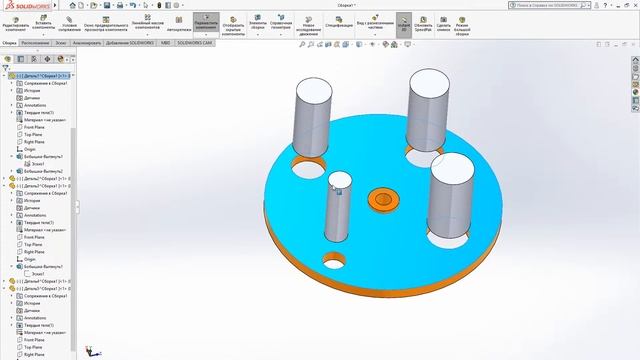Click the Undo arrow in quick access bar
Screen dimensions: 640x360
(133, 5)
